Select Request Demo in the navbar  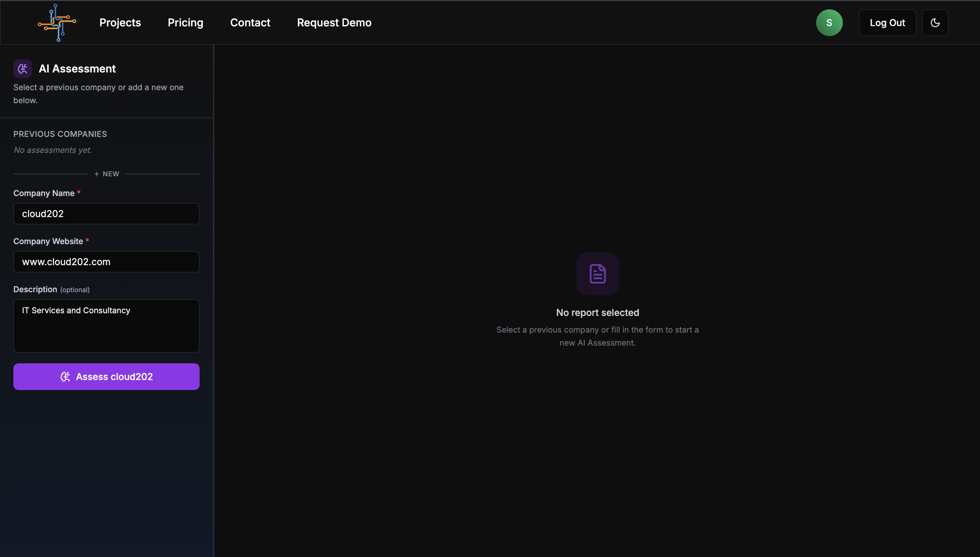pos(334,23)
